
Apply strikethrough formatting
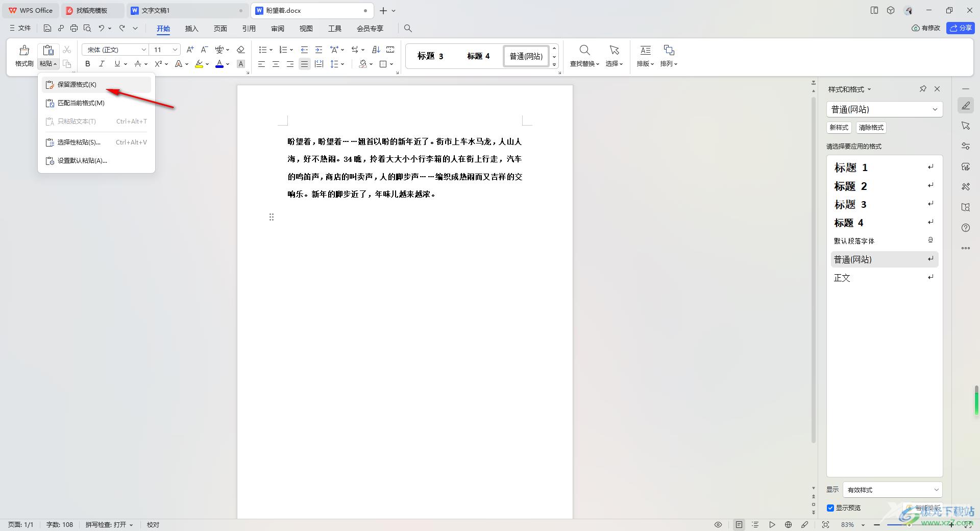(138, 64)
